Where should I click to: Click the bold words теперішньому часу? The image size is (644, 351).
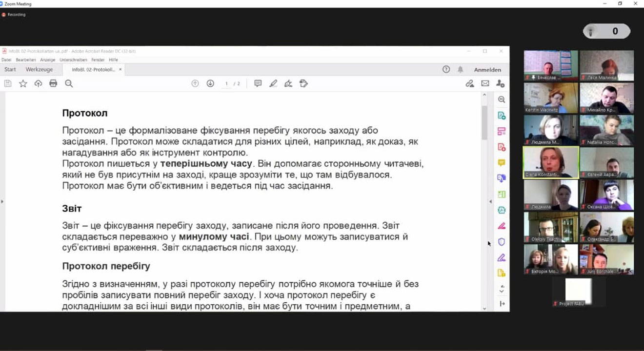coord(206,164)
